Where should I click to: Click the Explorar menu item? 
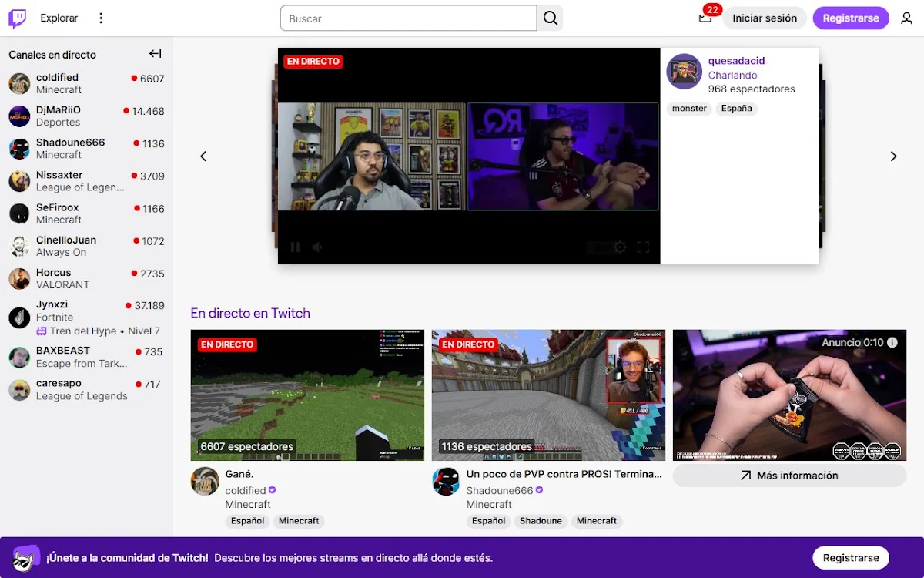(59, 18)
